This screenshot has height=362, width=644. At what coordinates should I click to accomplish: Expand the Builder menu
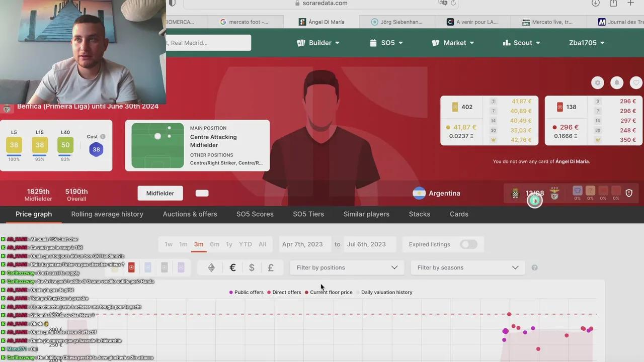(x=318, y=43)
